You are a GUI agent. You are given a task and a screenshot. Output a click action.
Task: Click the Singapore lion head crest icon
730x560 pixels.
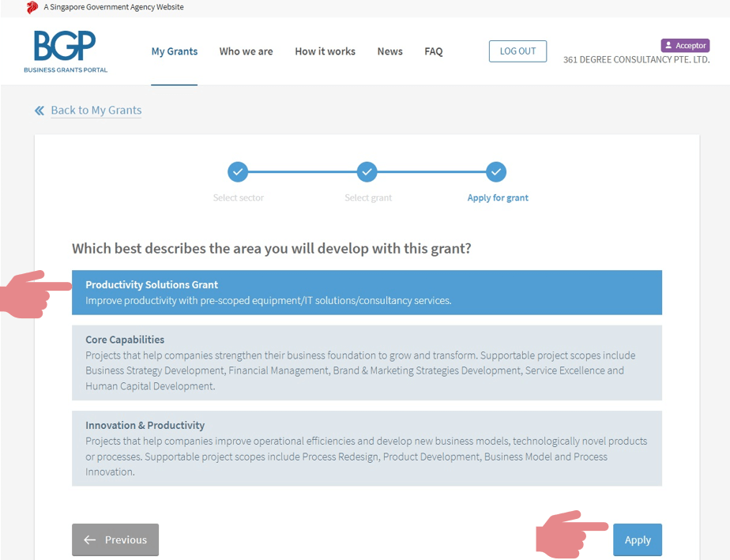click(x=32, y=7)
